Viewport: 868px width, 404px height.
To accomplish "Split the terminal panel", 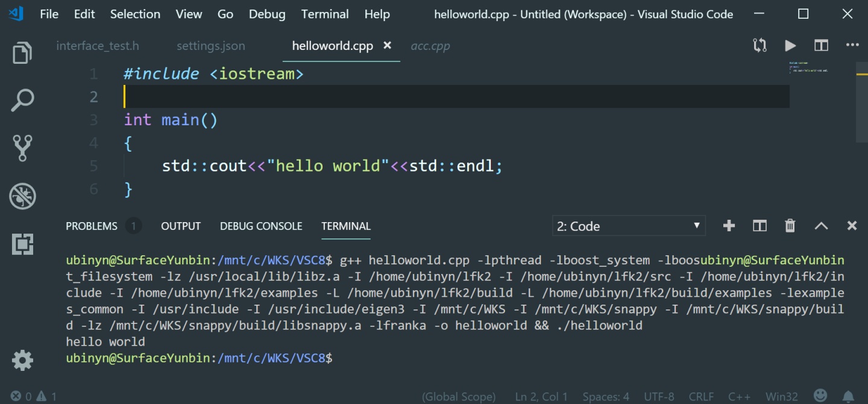I will pos(759,226).
